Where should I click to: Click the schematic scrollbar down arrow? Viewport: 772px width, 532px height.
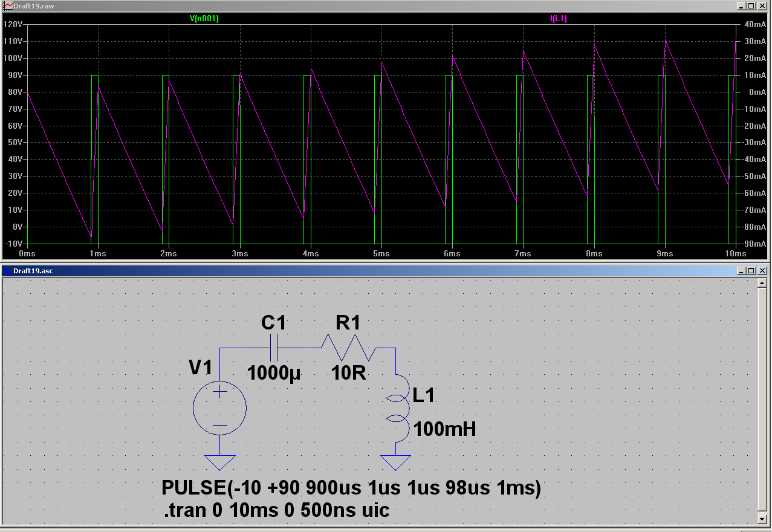(764, 519)
